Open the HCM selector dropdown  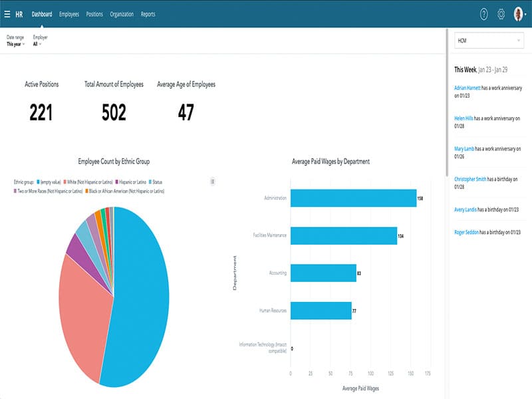click(489, 41)
